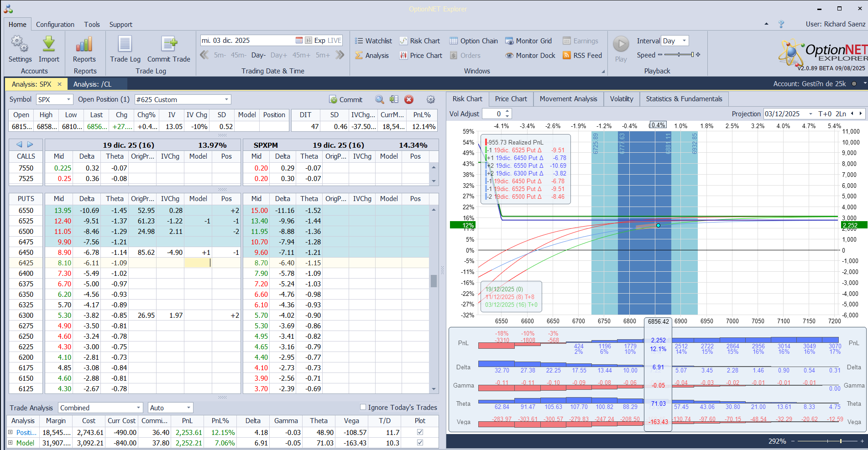Click the 5m+ time step button
868x450 pixels.
coord(323,55)
